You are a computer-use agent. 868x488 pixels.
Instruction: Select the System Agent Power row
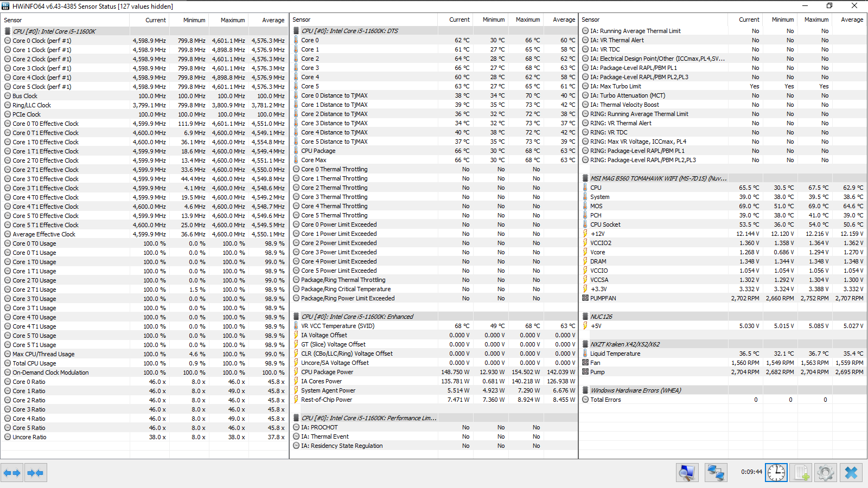434,390
